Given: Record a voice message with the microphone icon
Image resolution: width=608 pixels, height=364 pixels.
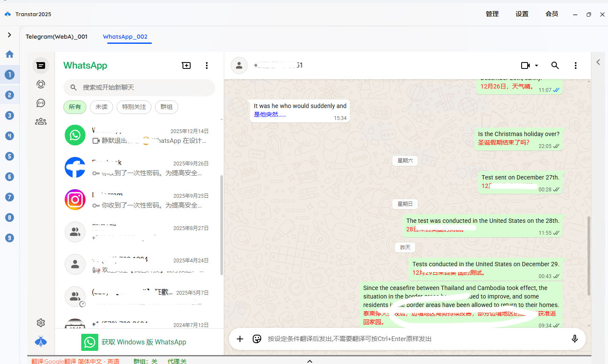Looking at the screenshot, I should click(574, 339).
